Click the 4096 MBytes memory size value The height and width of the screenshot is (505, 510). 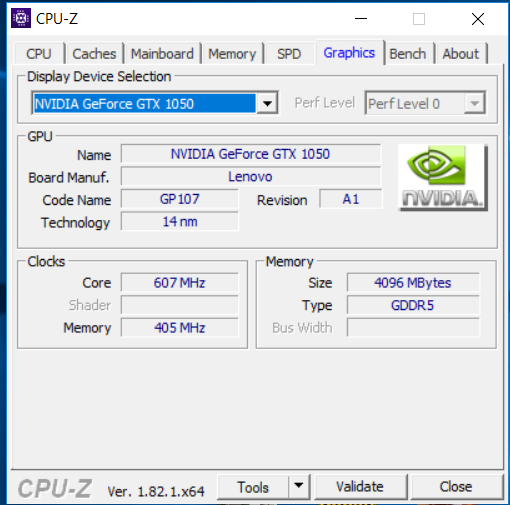[413, 283]
